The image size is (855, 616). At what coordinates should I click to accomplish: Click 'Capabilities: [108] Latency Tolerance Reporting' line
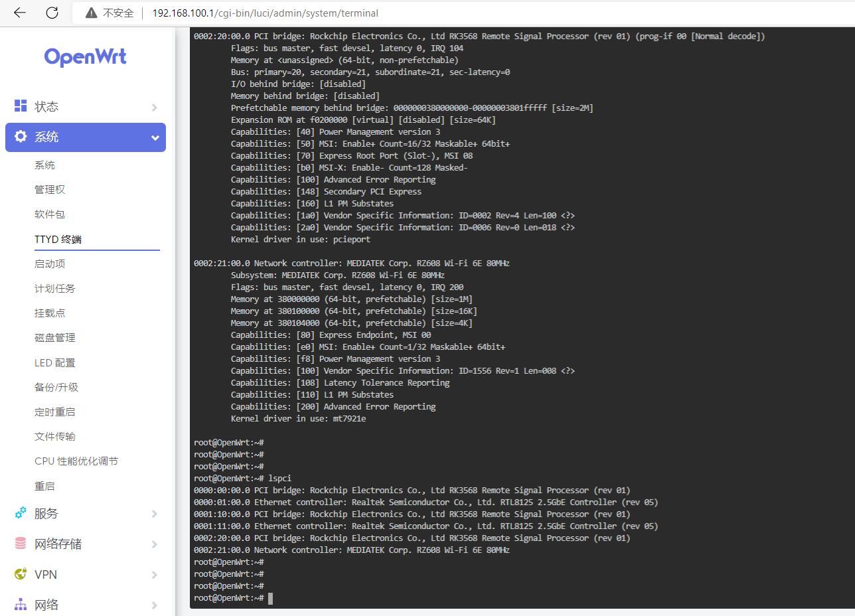340,383
